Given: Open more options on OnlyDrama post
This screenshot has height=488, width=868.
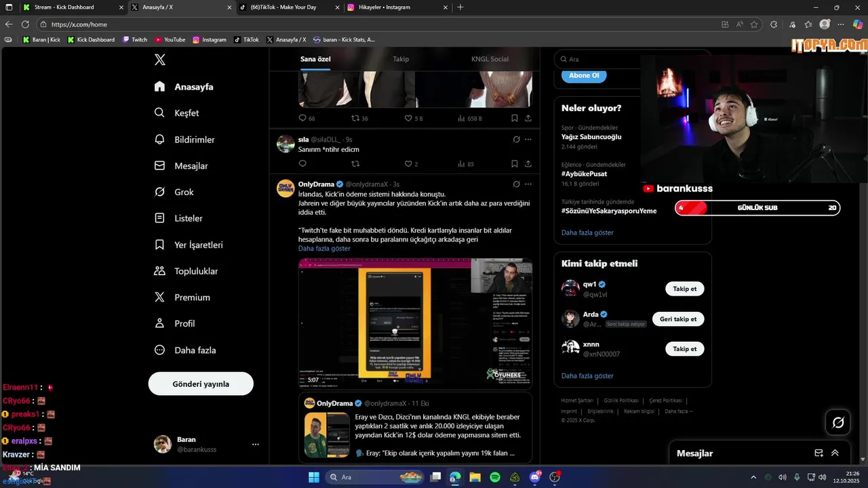Looking at the screenshot, I should 528,184.
